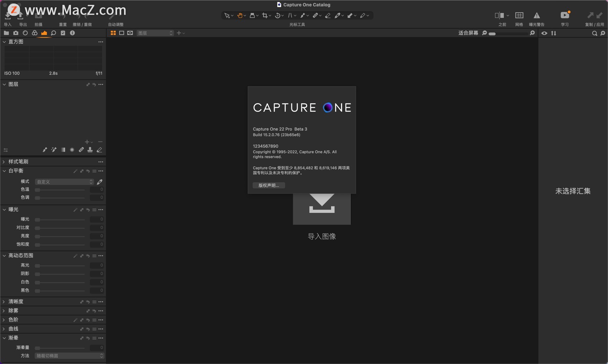Click browser search magnifier icon
Viewport: 608px width, 364px height.
click(x=594, y=33)
